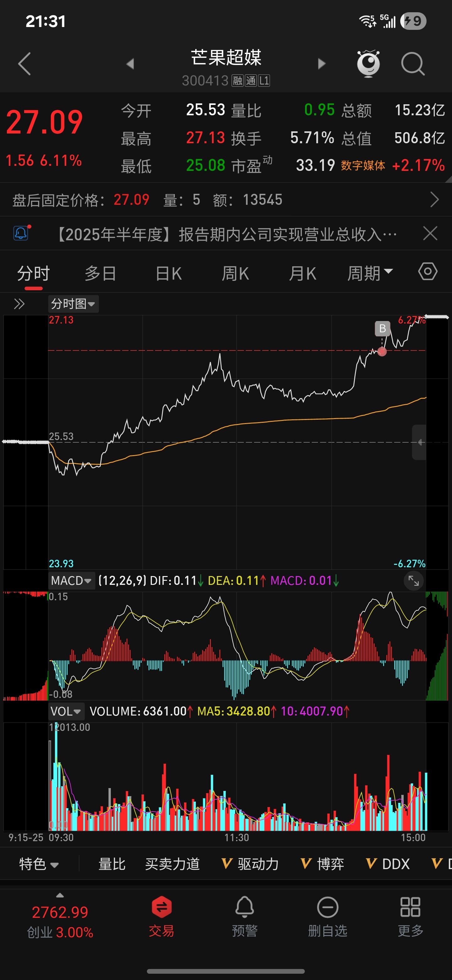Select the 驱动力 VIP indicator

tap(250, 864)
